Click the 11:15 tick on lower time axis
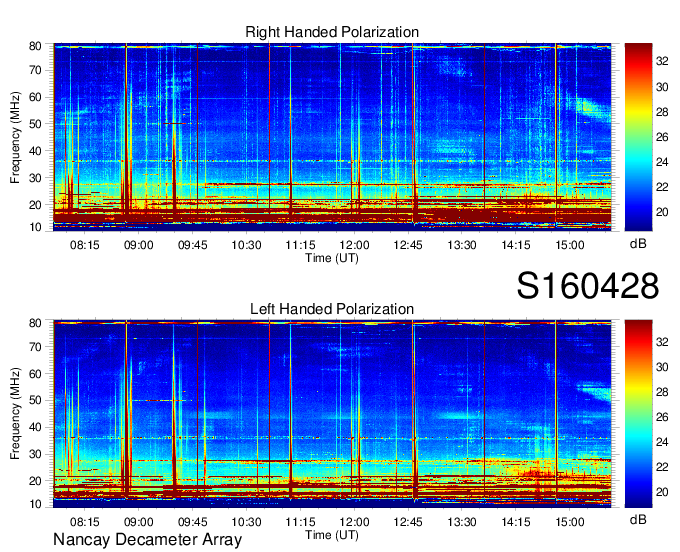This screenshot has height=552, width=680. [300, 522]
